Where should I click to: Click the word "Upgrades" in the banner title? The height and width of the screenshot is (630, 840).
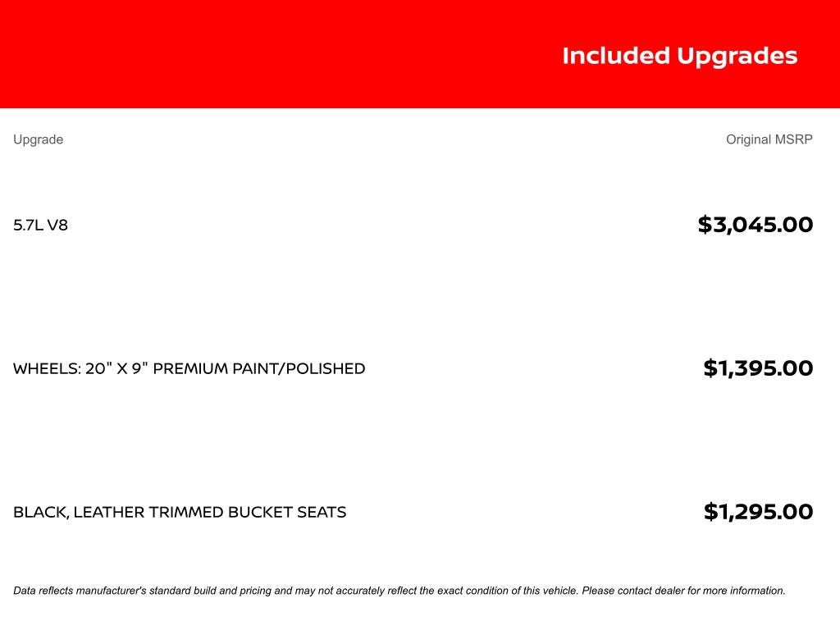(736, 56)
